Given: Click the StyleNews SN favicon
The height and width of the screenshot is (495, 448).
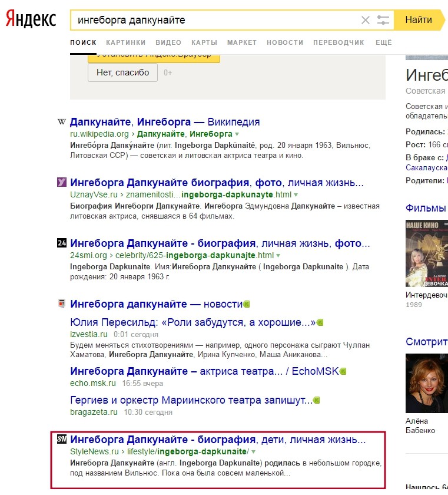Looking at the screenshot, I should pos(62,439).
